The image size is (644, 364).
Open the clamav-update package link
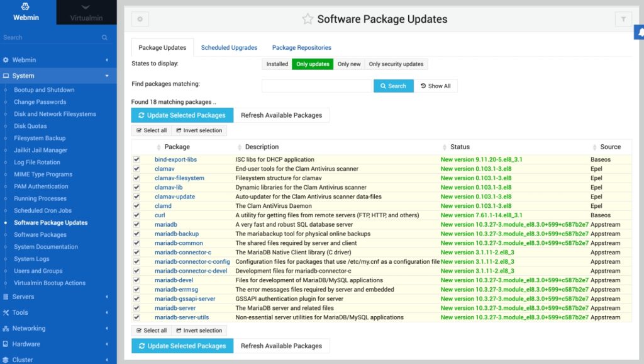click(175, 196)
